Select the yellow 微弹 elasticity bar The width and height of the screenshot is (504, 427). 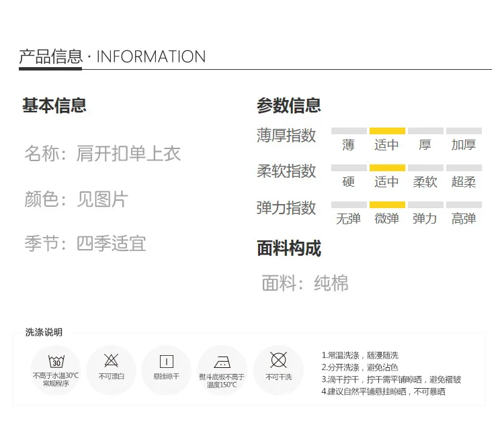coord(387,205)
